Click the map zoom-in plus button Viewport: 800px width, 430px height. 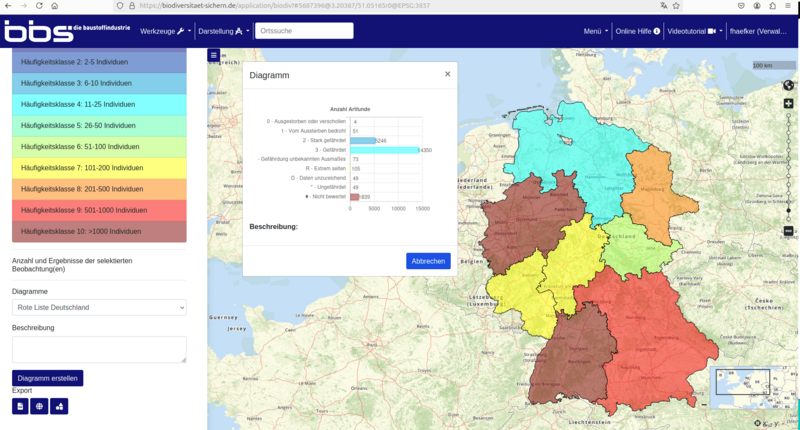tap(788, 104)
